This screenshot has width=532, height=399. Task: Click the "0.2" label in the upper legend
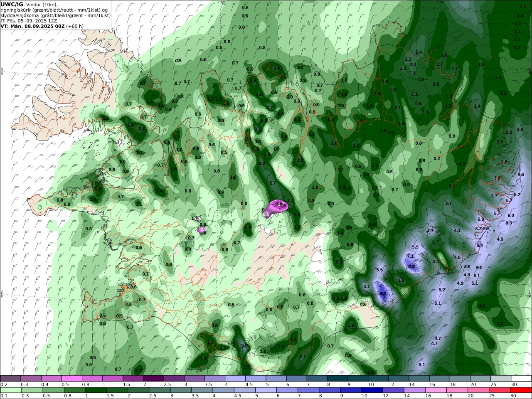[3, 384]
